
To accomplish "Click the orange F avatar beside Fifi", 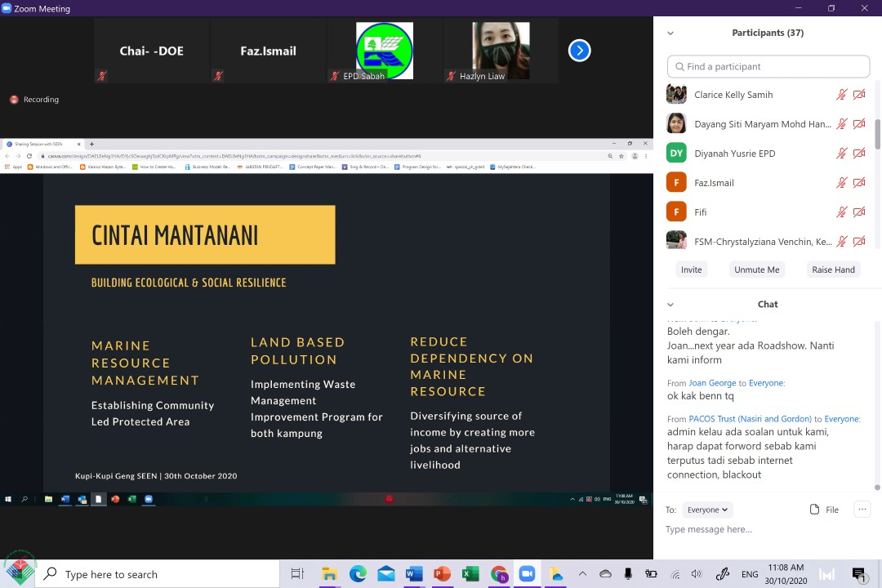I will pos(676,212).
